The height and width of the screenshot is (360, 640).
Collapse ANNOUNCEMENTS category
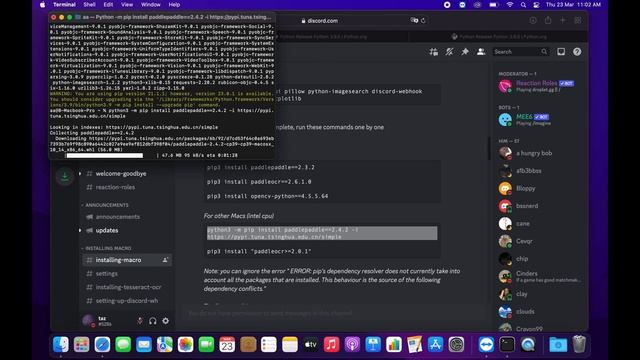(106, 205)
